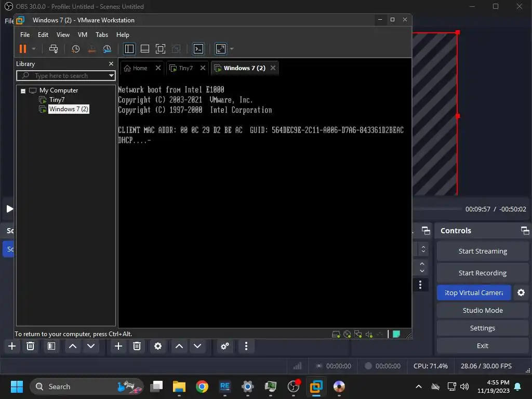
Task: Open virtual camera settings gear in OBS
Action: pyautogui.click(x=521, y=292)
